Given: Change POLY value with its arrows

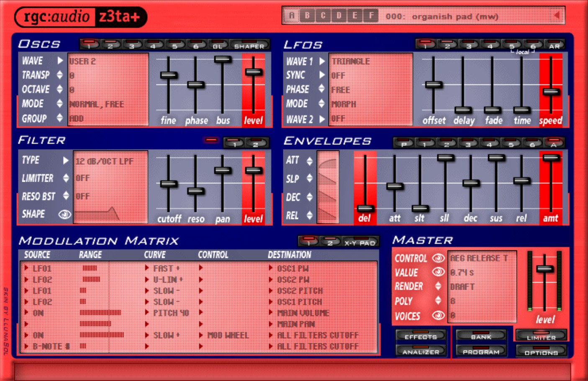Looking at the screenshot, I should tap(438, 300).
